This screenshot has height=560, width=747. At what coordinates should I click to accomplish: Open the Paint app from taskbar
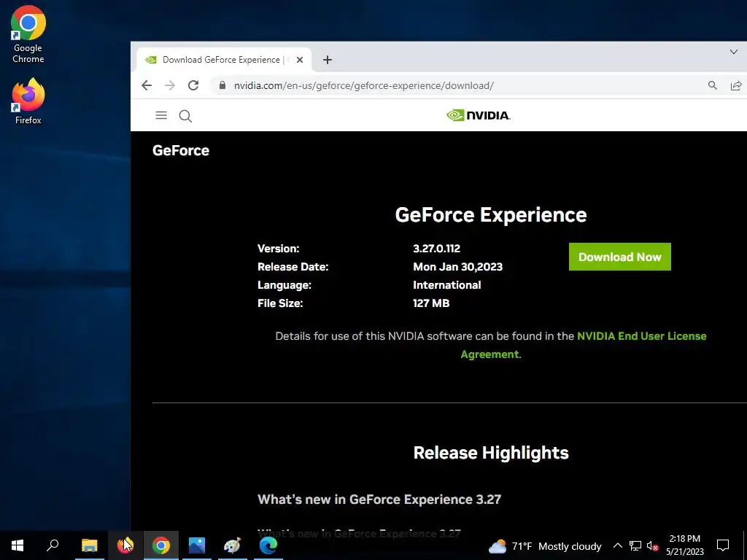[233, 545]
